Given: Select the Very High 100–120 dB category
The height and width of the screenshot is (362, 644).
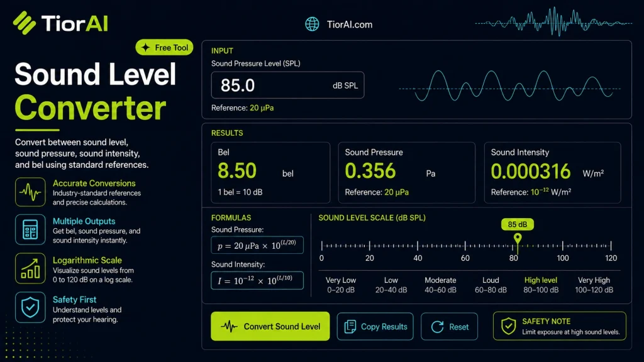Looking at the screenshot, I should coord(594,285).
